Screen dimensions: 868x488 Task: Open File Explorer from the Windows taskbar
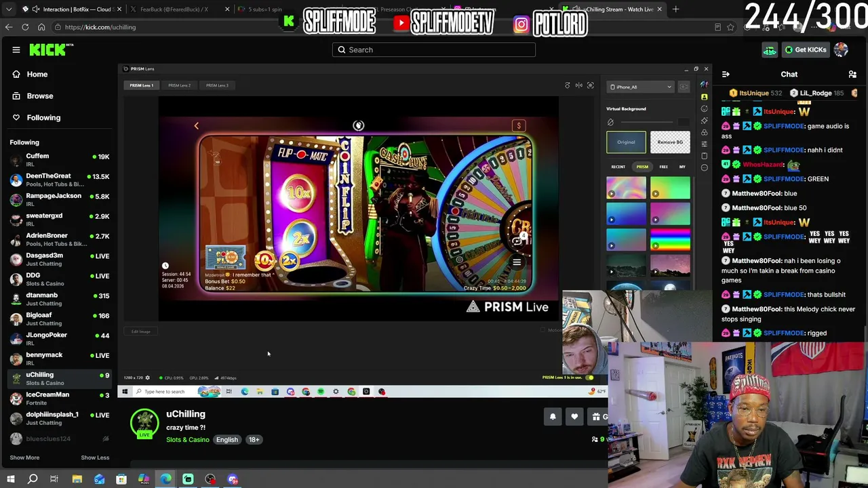pyautogui.click(x=77, y=479)
